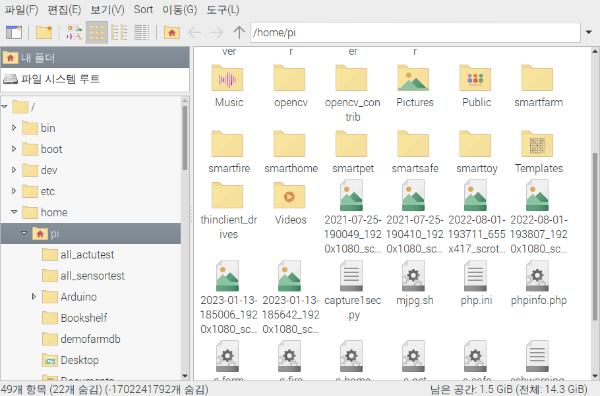Switch to compact view mode
The image size is (600, 396).
(119, 33)
